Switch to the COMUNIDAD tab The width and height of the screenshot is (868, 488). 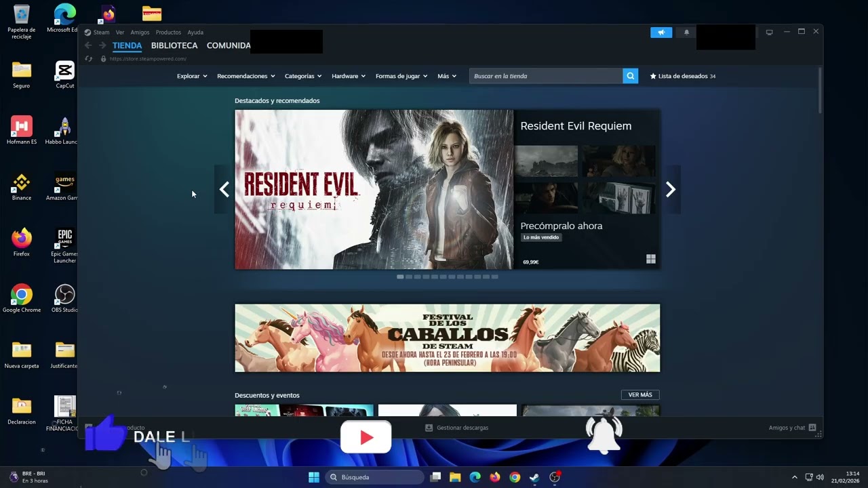(229, 45)
